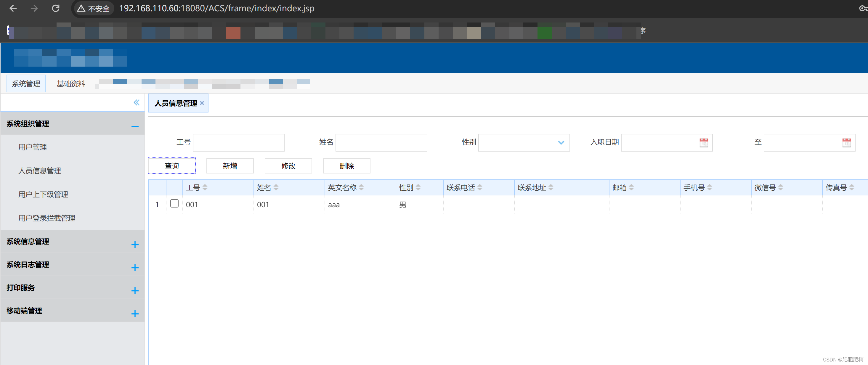The height and width of the screenshot is (365, 868).
Task: Focus the 姓名 search input
Action: pyautogui.click(x=381, y=142)
